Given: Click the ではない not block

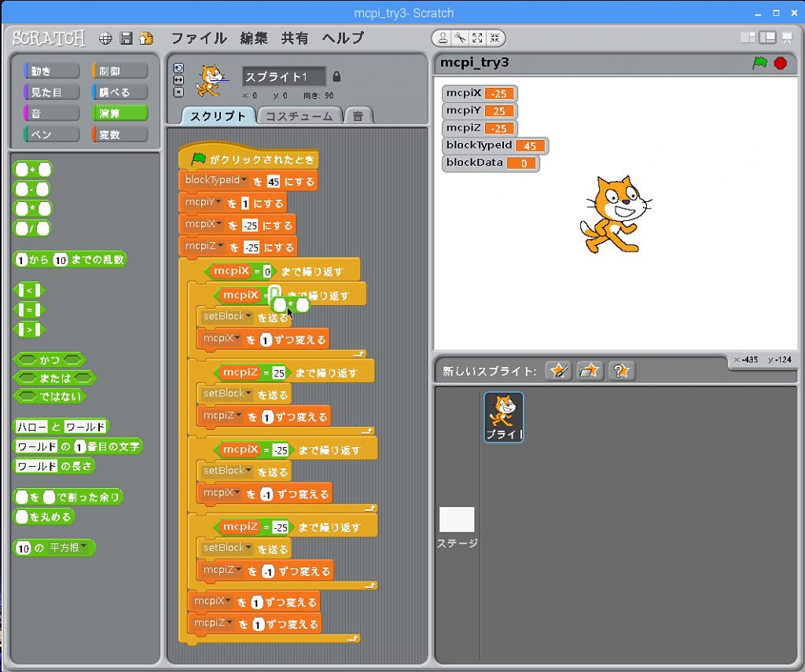Looking at the screenshot, I should pyautogui.click(x=50, y=396).
